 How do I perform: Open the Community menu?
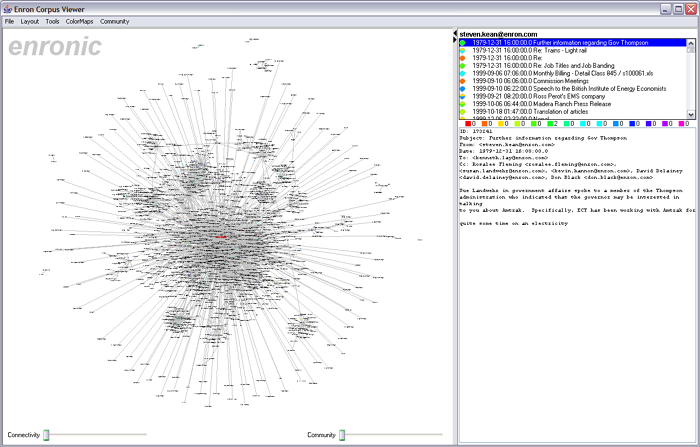click(x=114, y=21)
